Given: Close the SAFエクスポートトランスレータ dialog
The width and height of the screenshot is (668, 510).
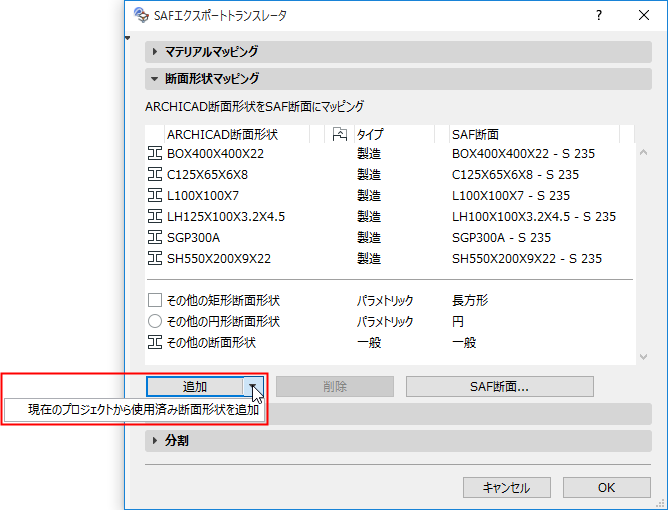Looking at the screenshot, I should pos(644,15).
